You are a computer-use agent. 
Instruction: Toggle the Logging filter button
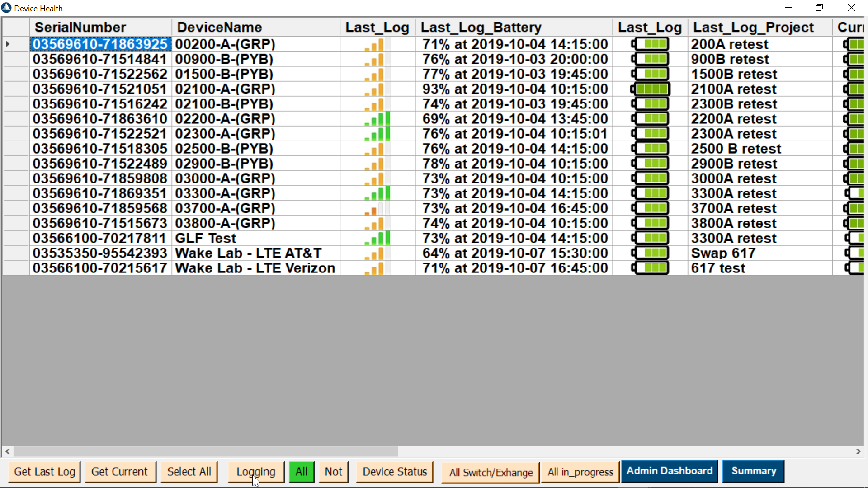pos(255,472)
